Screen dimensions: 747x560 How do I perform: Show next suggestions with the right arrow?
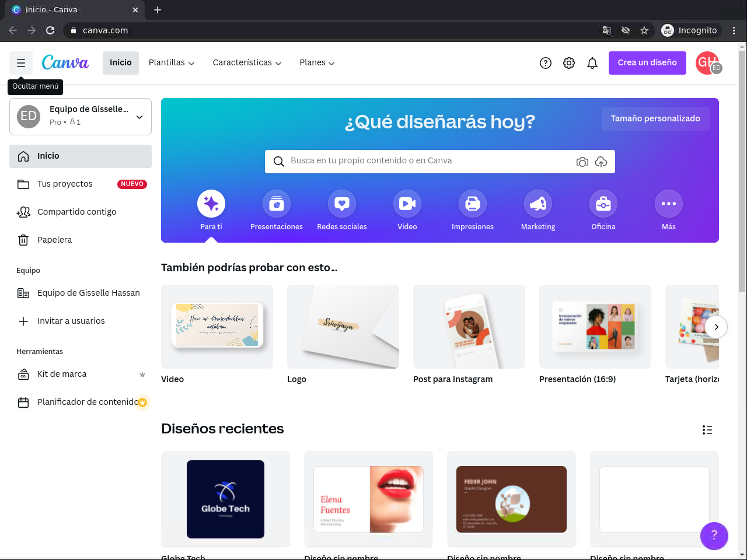coord(716,327)
